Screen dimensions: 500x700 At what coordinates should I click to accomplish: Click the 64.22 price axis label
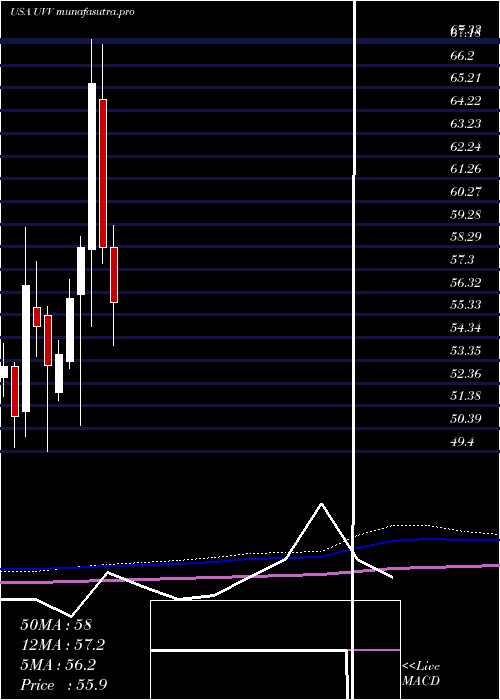tap(466, 101)
